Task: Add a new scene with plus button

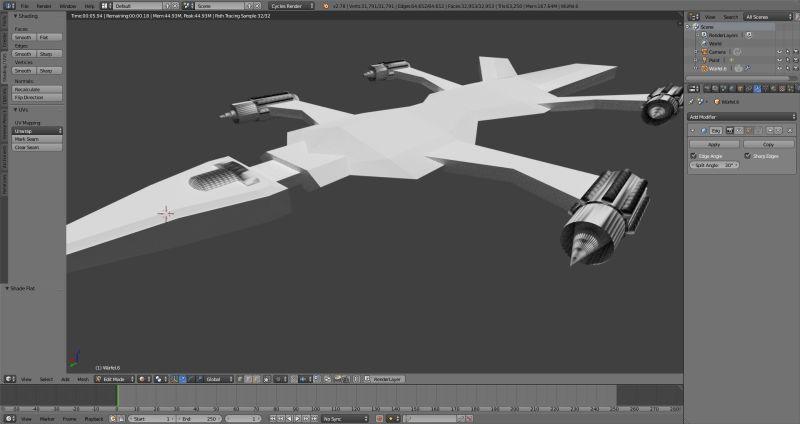Action: click(x=249, y=6)
